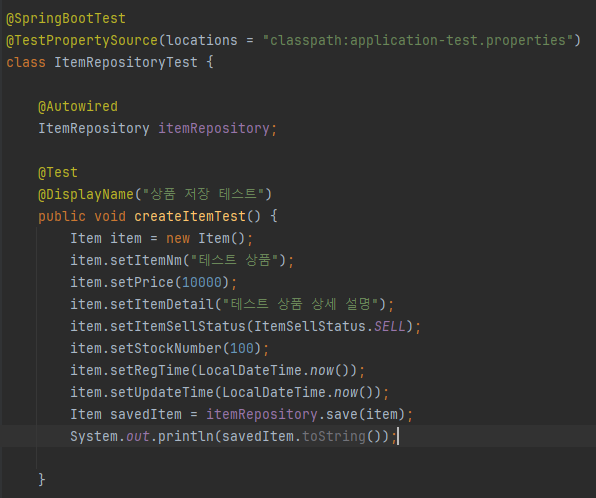Click the 'class' keyword
The height and width of the screenshot is (498, 596).
(x=26, y=62)
